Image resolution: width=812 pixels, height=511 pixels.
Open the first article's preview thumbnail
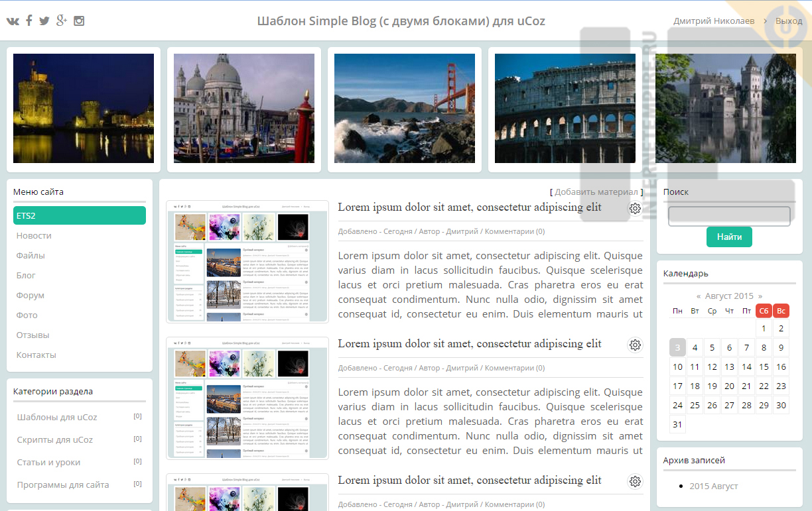coord(247,261)
